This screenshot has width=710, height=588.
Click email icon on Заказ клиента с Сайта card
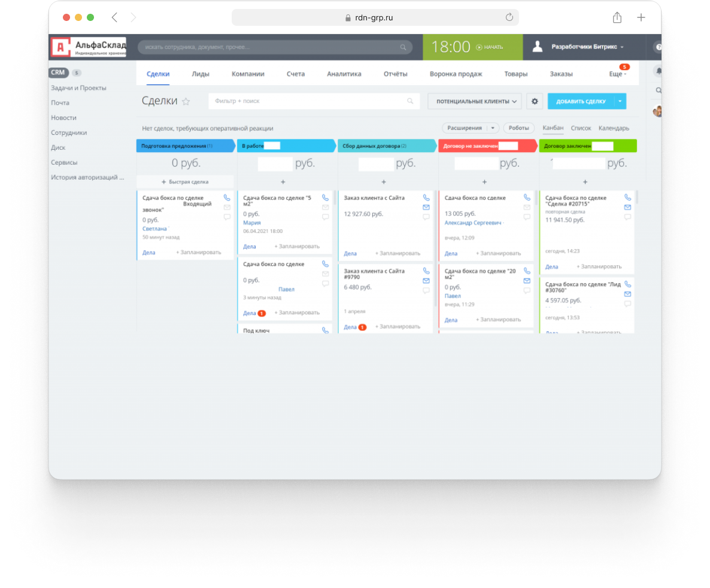click(x=426, y=207)
